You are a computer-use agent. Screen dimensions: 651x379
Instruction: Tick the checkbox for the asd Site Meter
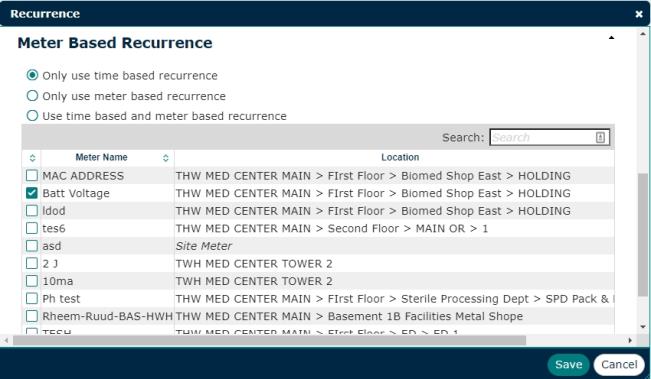[32, 246]
